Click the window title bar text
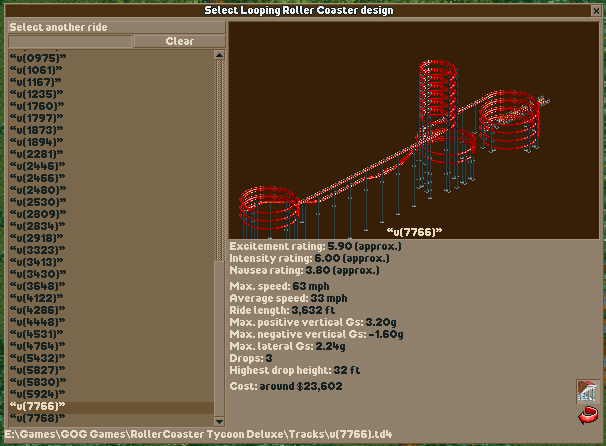 (x=299, y=10)
